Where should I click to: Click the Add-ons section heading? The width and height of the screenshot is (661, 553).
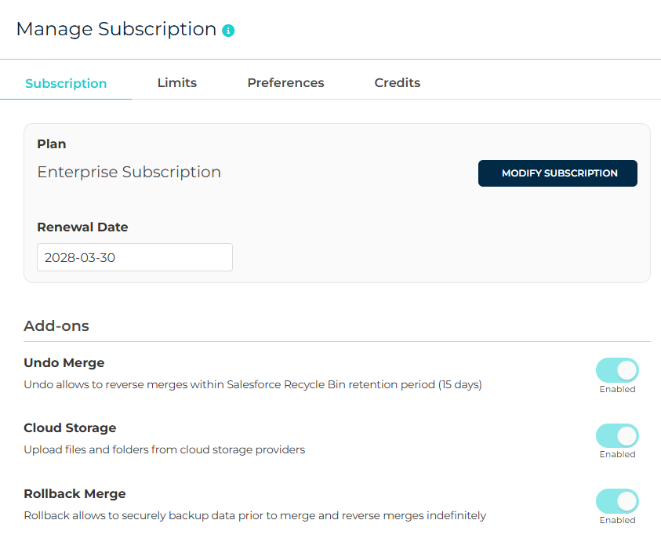tap(56, 326)
